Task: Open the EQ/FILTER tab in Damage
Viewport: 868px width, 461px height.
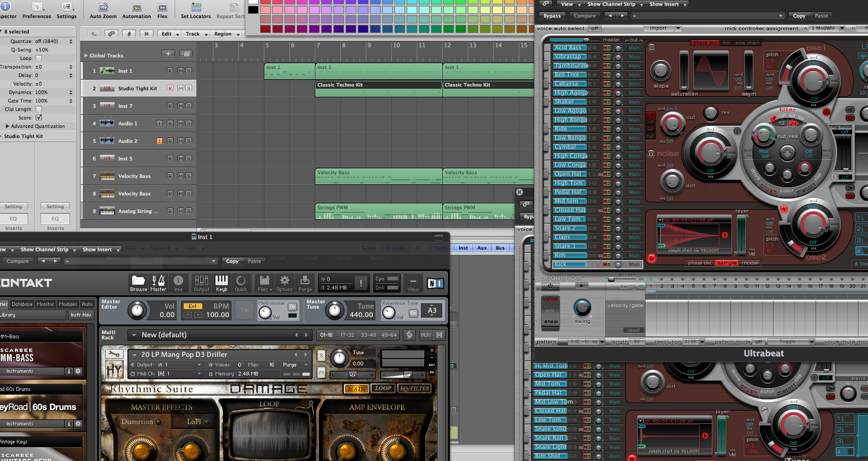Action: [x=415, y=388]
